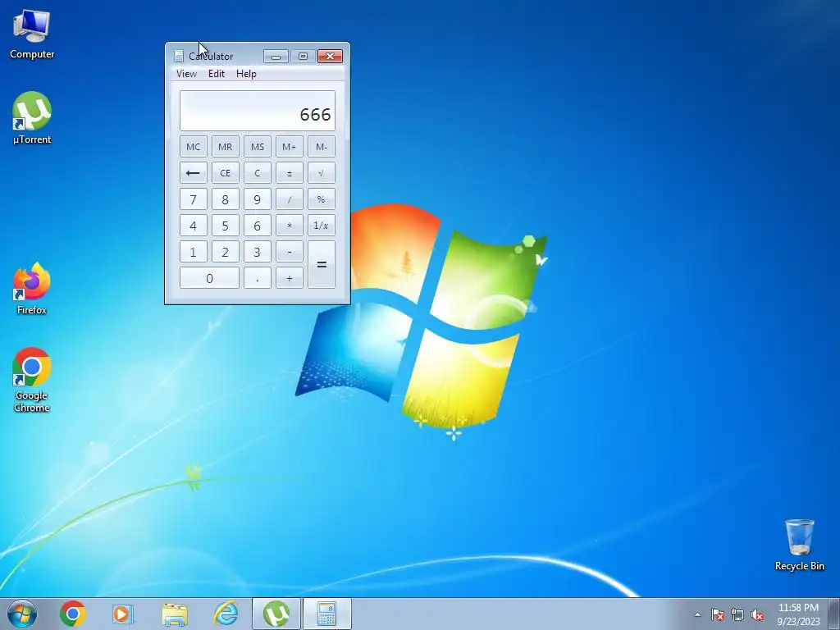Open the View menu in Calculator
This screenshot has width=840, height=630.
(186, 74)
